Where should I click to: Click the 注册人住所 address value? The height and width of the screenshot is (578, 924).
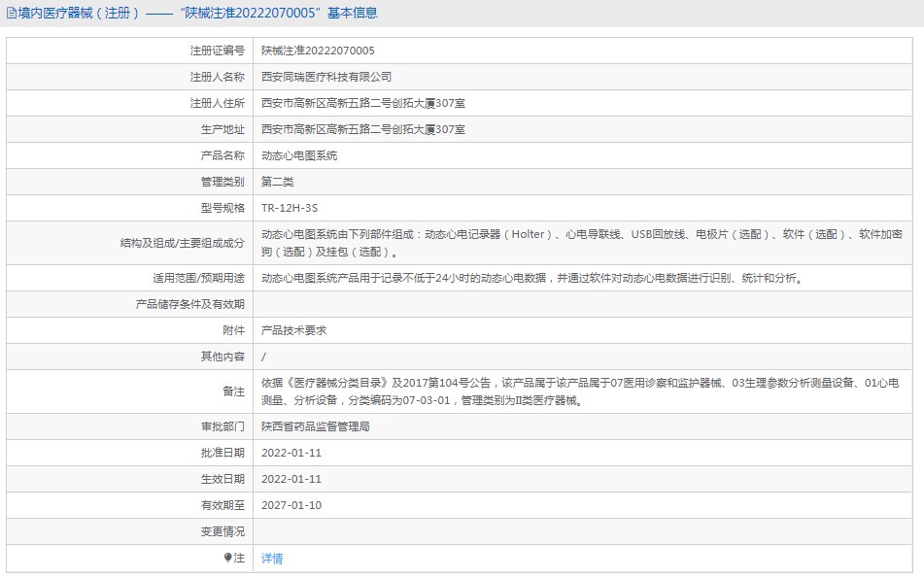pos(363,103)
